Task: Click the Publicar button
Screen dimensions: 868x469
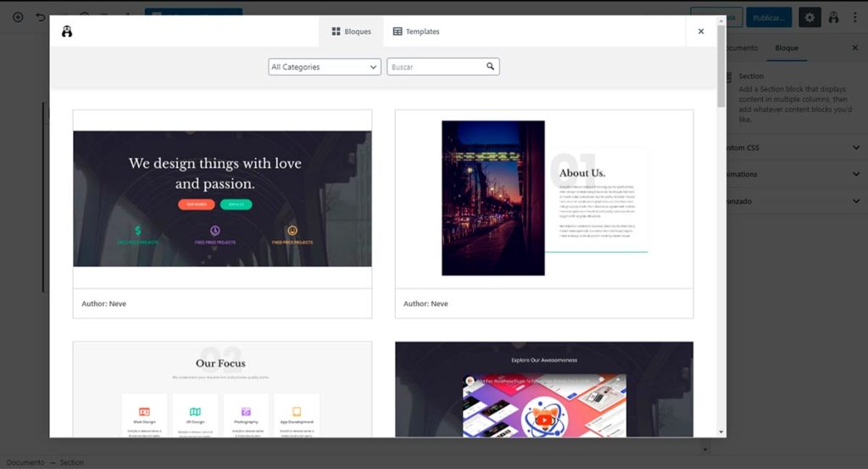Action: click(769, 18)
